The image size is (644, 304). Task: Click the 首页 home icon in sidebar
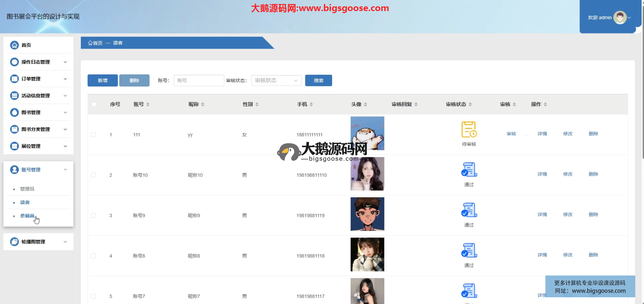(14, 45)
